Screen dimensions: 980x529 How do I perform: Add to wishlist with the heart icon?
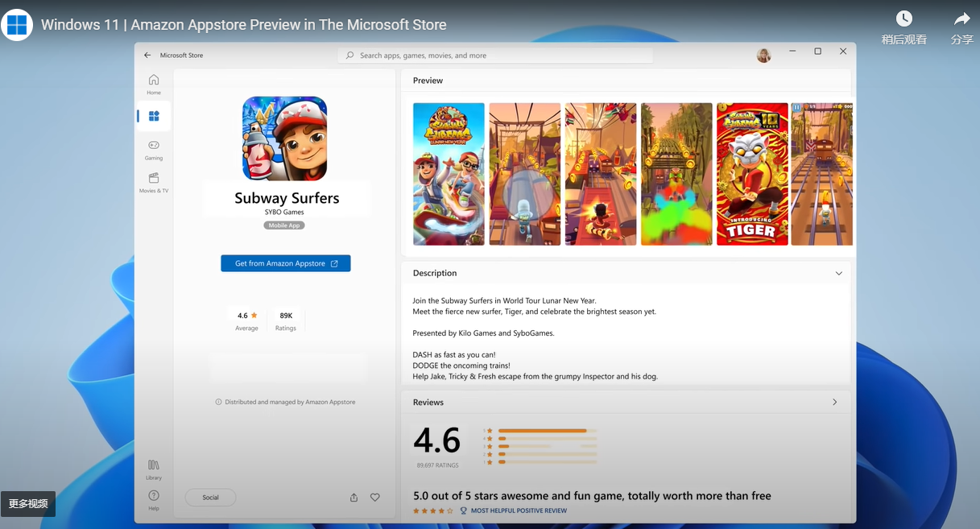click(x=375, y=498)
